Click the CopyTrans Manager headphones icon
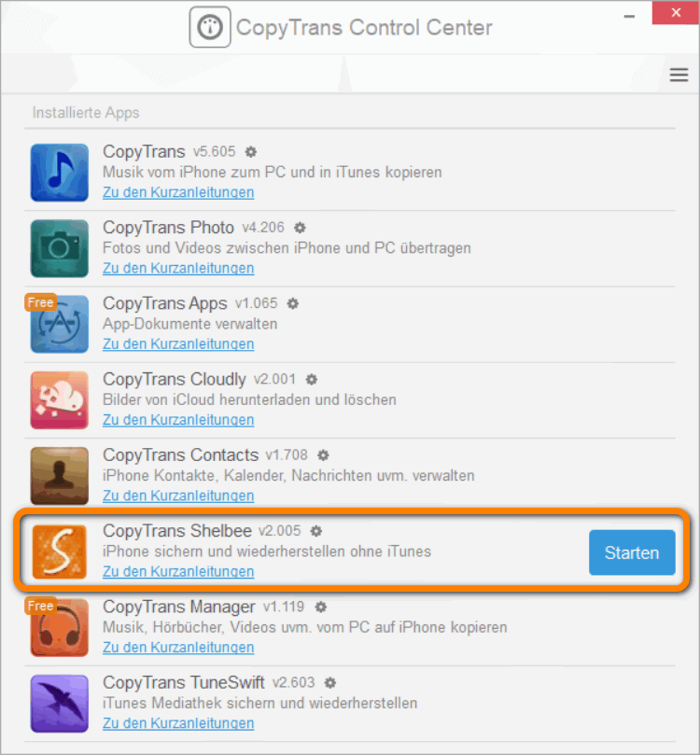This screenshot has width=700, height=755. [x=60, y=628]
